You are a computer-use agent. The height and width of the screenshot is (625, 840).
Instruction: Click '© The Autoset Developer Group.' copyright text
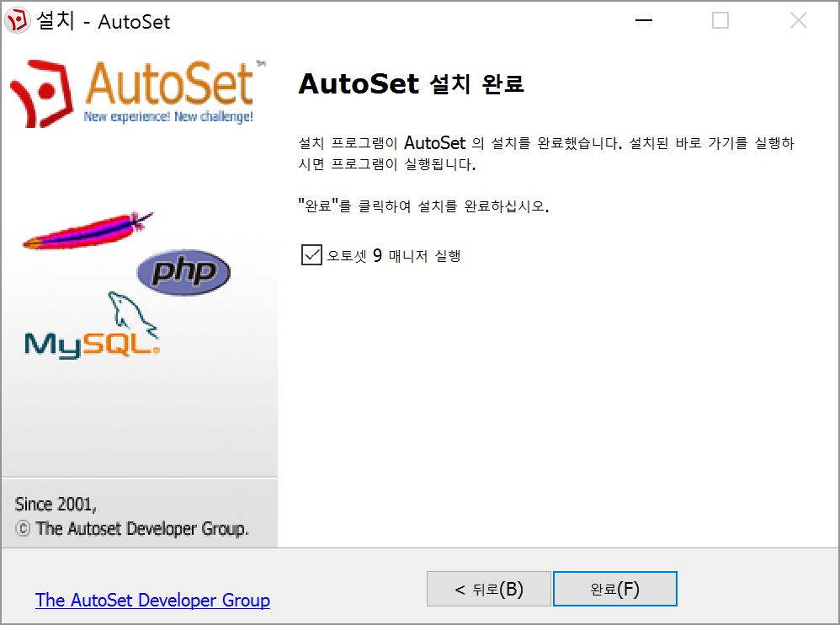(x=132, y=529)
